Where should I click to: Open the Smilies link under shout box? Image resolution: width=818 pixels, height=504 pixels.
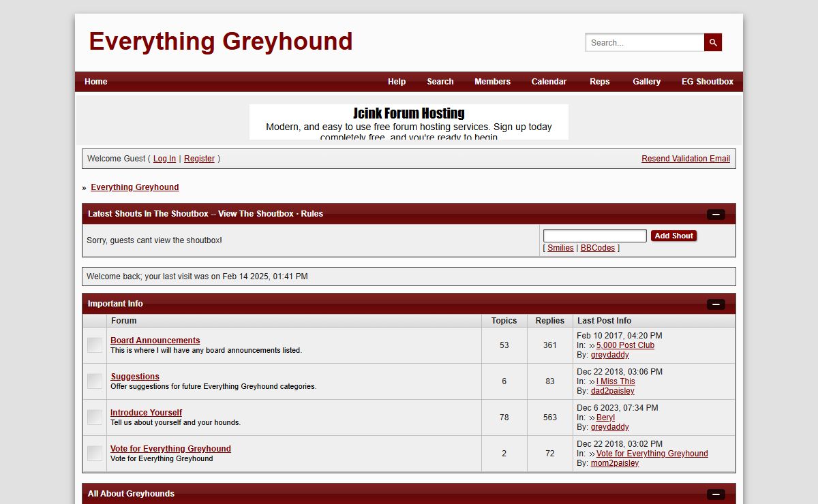pyautogui.click(x=560, y=248)
